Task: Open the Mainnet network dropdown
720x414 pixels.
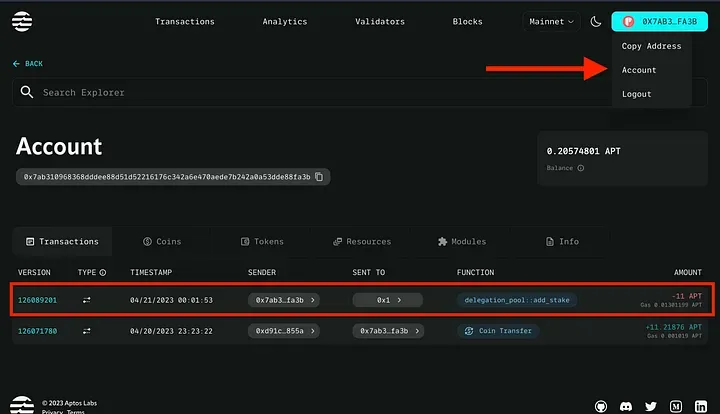Action: tap(552, 21)
